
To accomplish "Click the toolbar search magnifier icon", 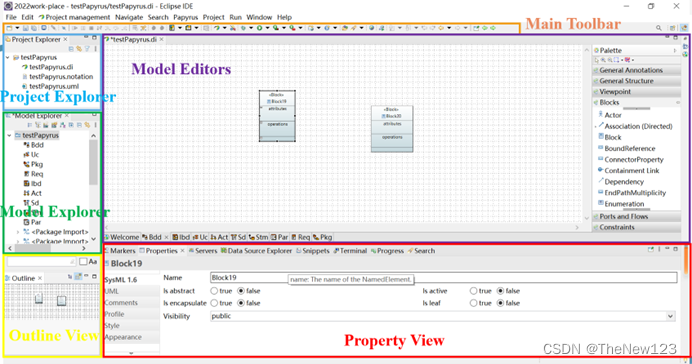I will [658, 28].
